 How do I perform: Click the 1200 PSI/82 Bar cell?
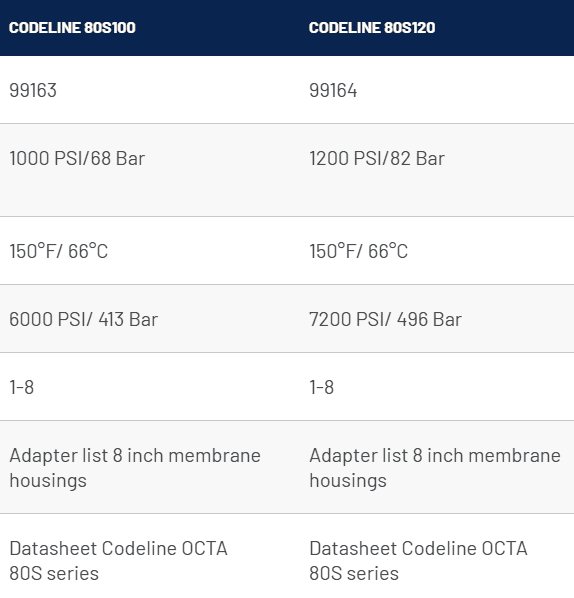(377, 159)
